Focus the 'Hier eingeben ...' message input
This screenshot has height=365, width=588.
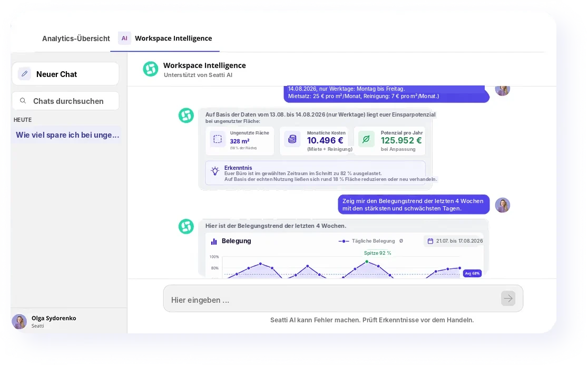point(343,299)
